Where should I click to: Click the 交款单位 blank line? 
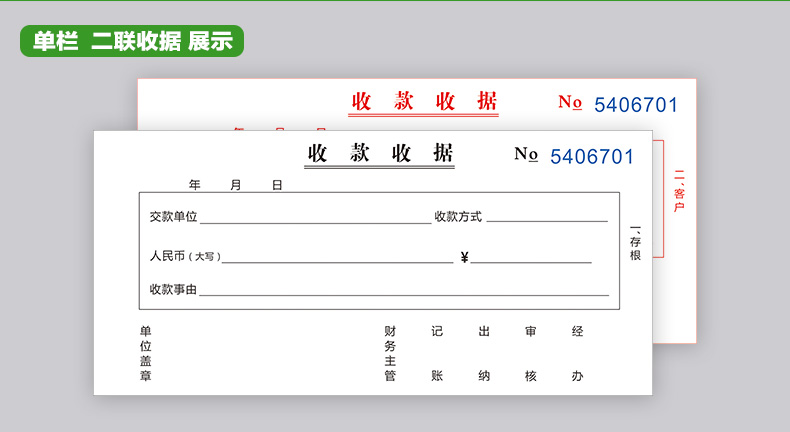click(315, 219)
